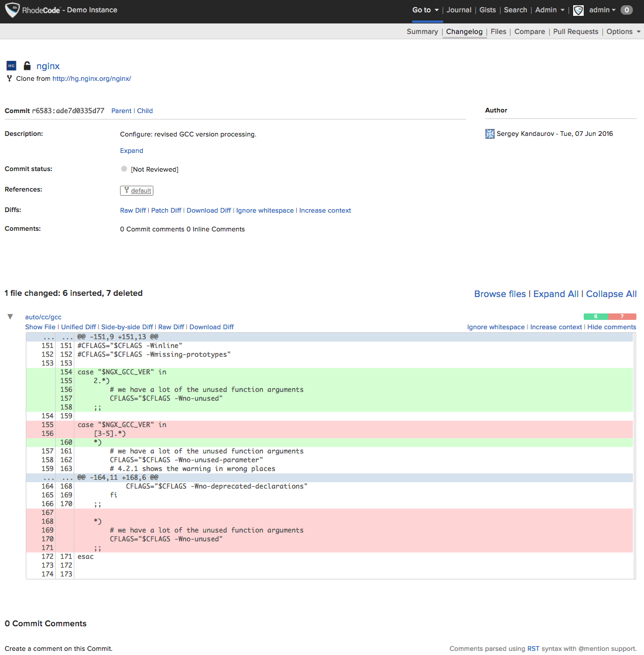Click the esac code line
This screenshot has width=644, height=655.
coord(85,557)
